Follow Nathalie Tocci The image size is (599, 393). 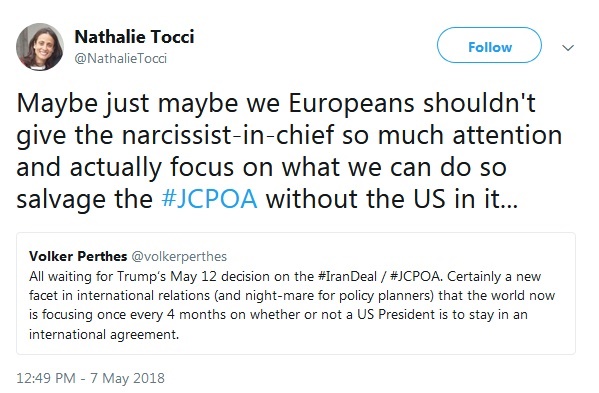click(489, 45)
